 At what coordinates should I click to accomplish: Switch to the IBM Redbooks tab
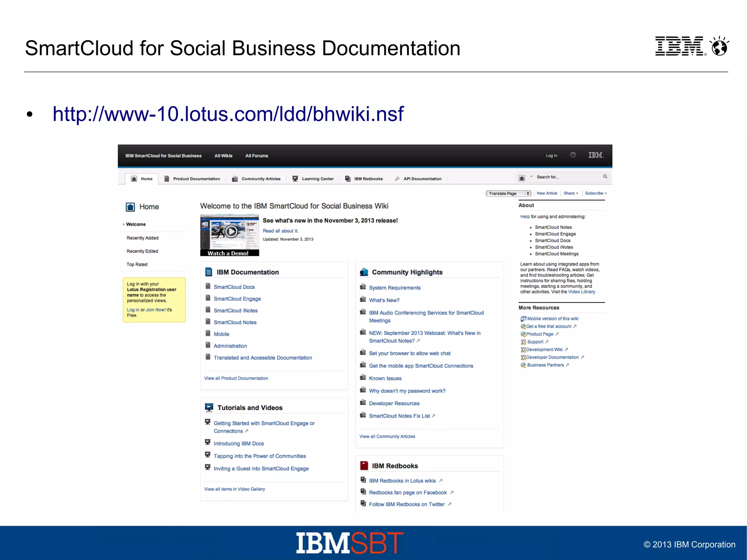(364, 179)
